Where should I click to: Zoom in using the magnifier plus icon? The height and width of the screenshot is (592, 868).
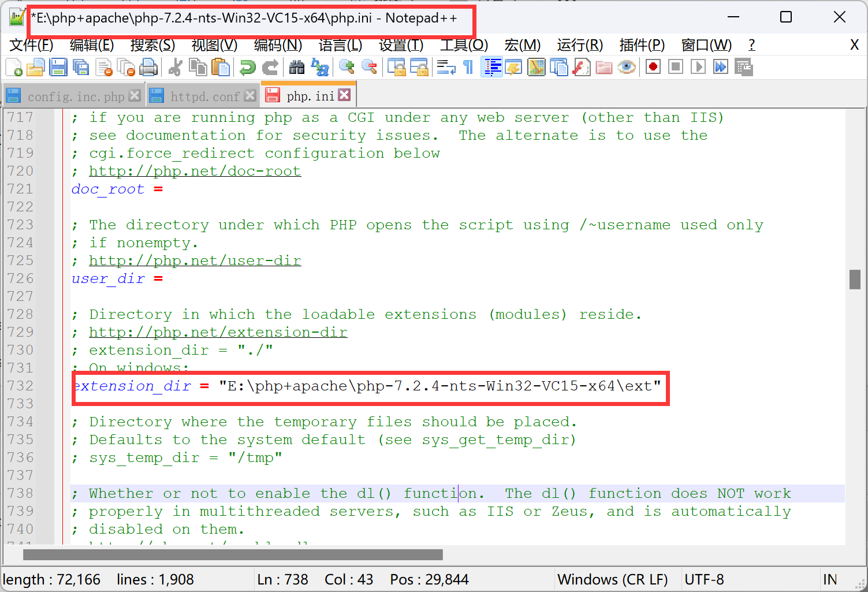click(347, 68)
